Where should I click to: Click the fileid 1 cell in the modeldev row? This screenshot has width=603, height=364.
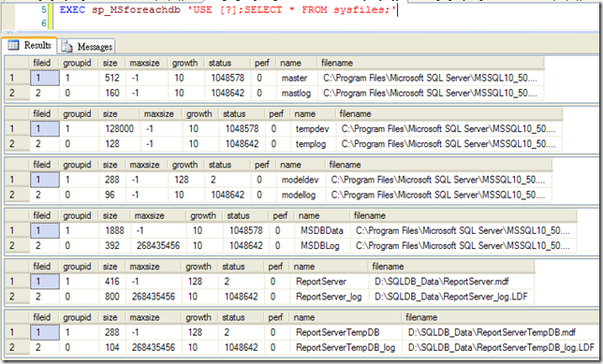(x=45, y=180)
